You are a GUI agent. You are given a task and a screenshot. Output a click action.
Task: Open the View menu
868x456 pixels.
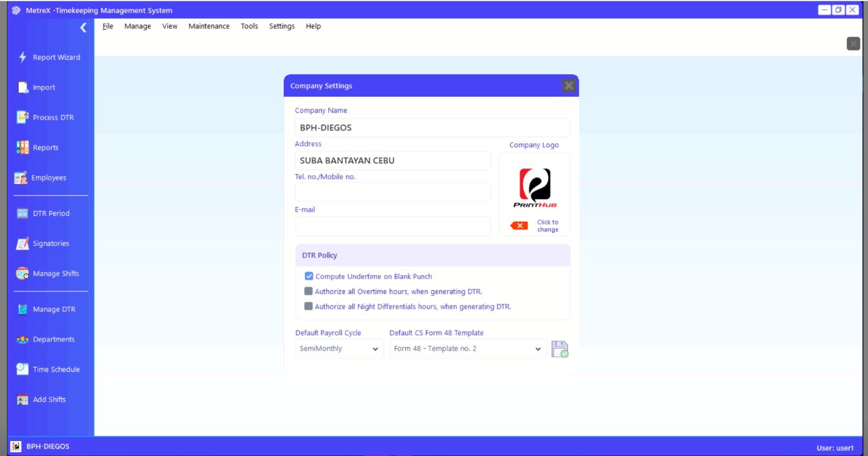tap(170, 26)
